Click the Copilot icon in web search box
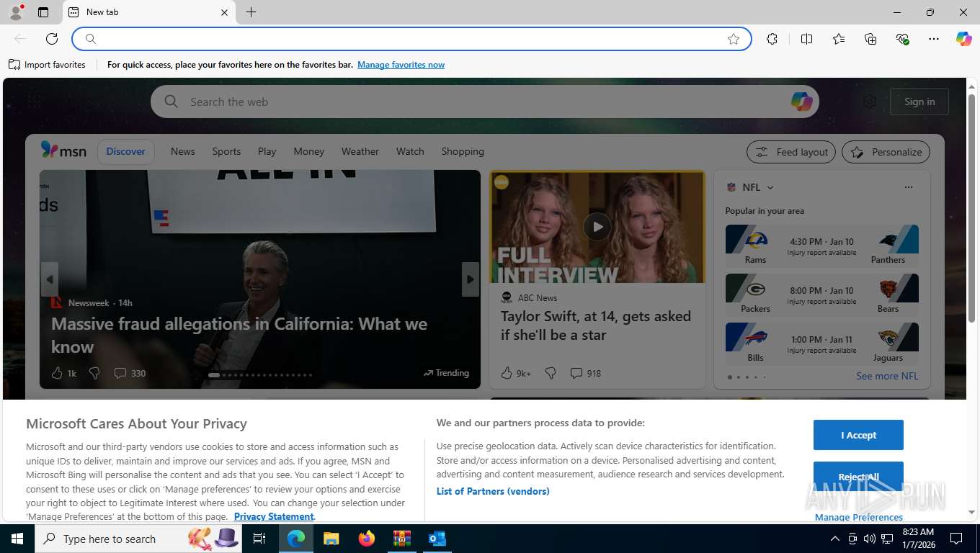The height and width of the screenshot is (553, 980). (x=801, y=102)
